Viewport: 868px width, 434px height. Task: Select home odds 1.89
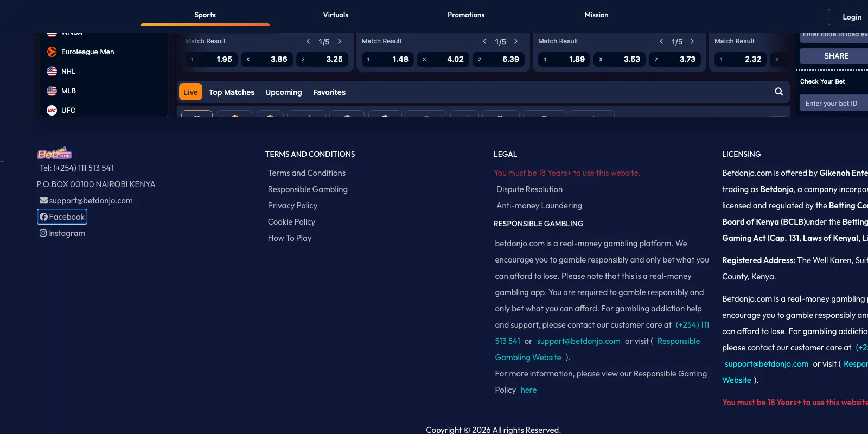[x=564, y=59]
